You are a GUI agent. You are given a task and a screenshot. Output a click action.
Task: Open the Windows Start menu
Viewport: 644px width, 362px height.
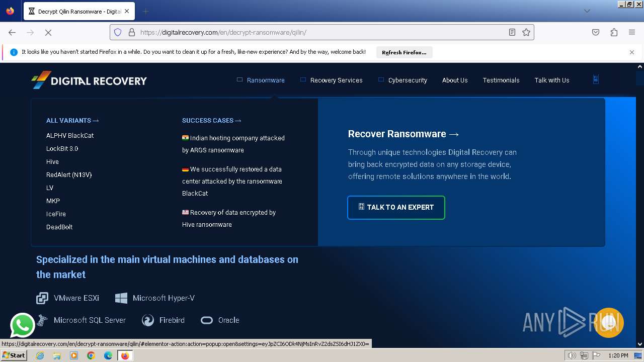(14, 355)
